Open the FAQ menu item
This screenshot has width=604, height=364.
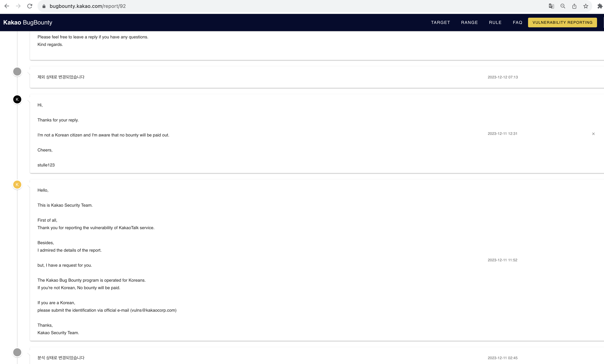518,22
